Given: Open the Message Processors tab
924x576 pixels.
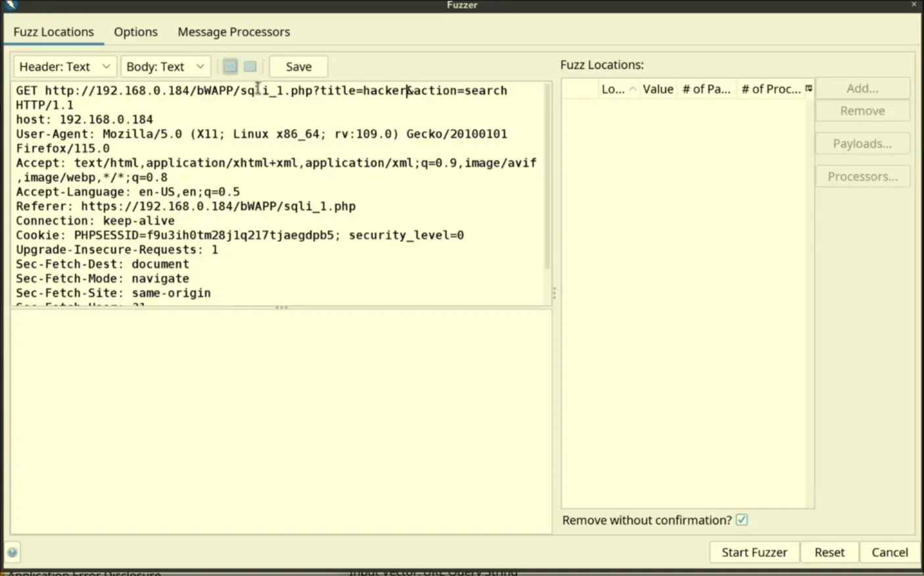Looking at the screenshot, I should point(233,32).
